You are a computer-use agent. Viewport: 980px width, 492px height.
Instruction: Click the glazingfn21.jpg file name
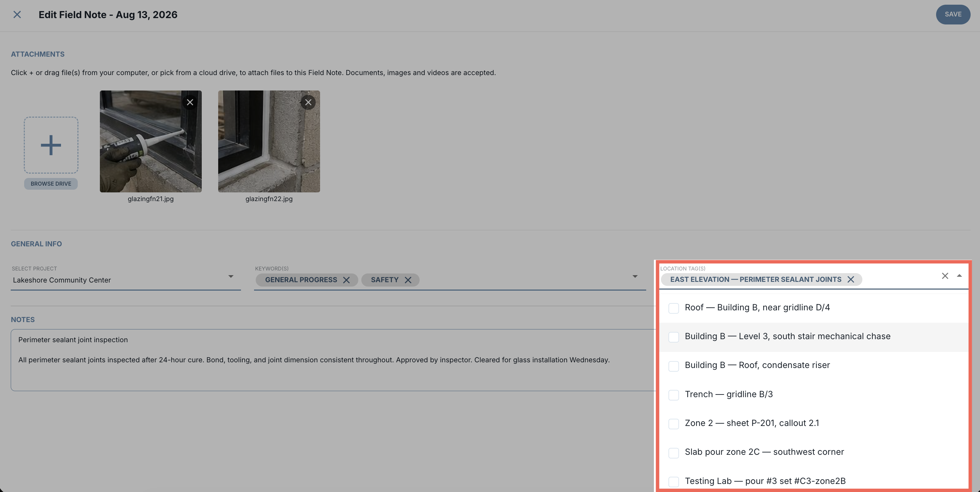pyautogui.click(x=150, y=199)
